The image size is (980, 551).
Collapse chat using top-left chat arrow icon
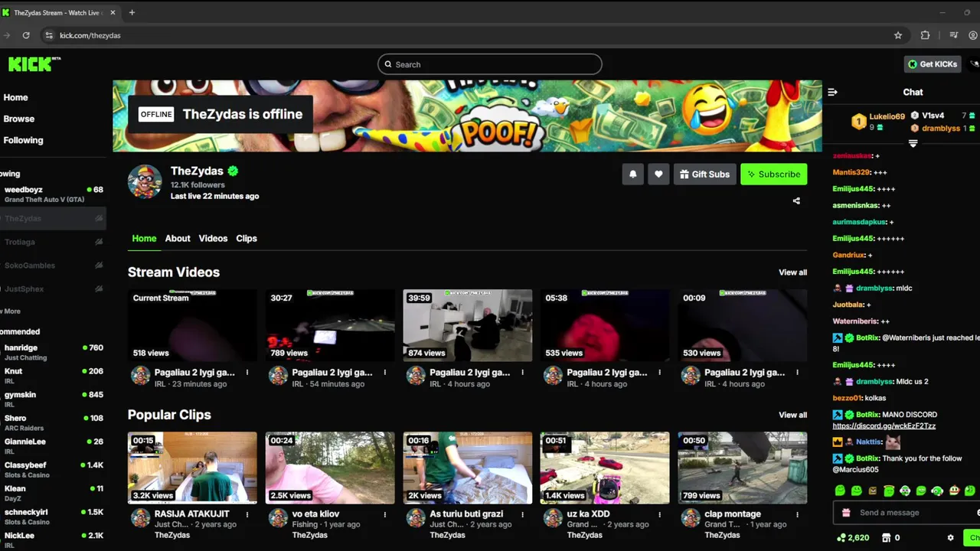pos(832,92)
